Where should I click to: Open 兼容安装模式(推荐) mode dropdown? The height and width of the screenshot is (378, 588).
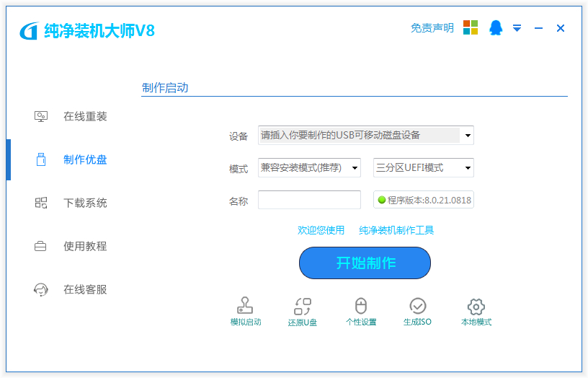309,167
